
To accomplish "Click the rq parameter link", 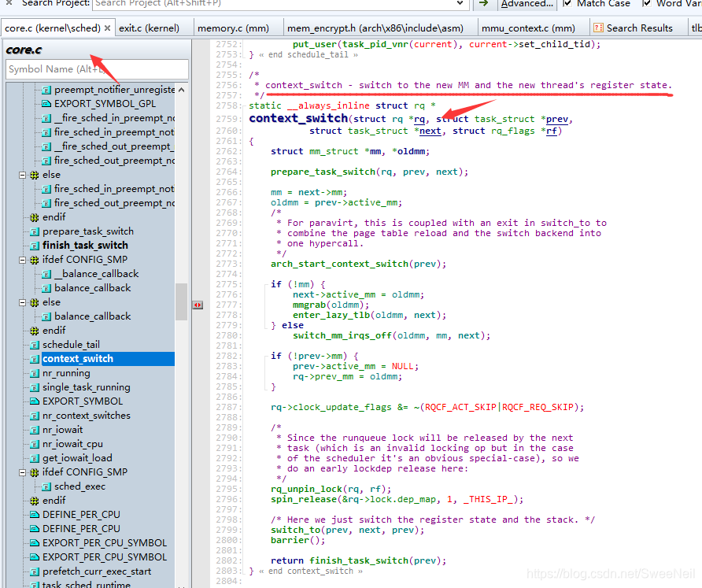I will pos(419,119).
